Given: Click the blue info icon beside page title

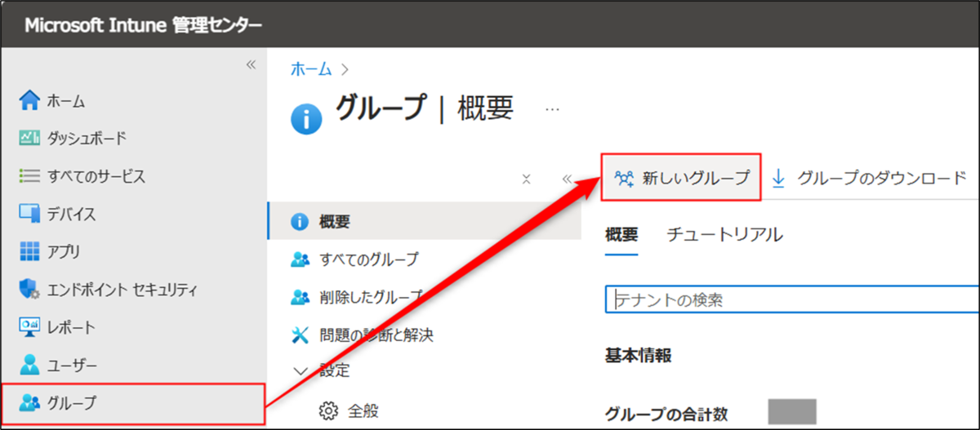Looking at the screenshot, I should 307,121.
